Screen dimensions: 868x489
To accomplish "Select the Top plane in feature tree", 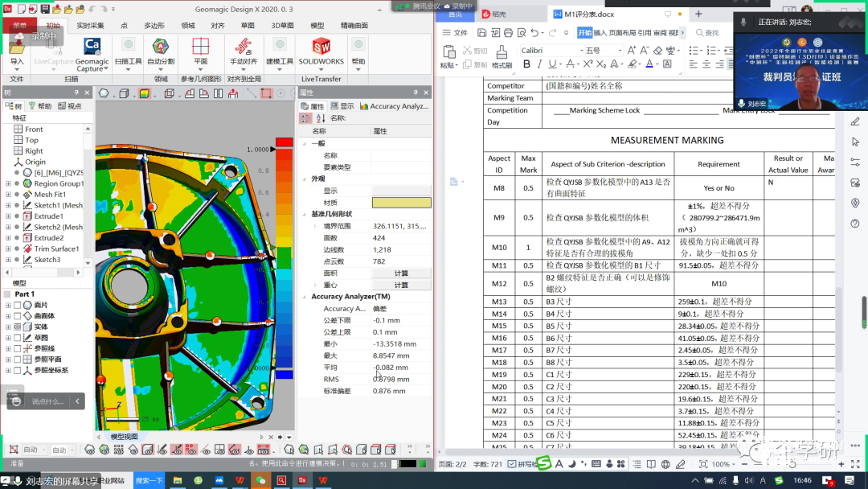I will pyautogui.click(x=31, y=140).
